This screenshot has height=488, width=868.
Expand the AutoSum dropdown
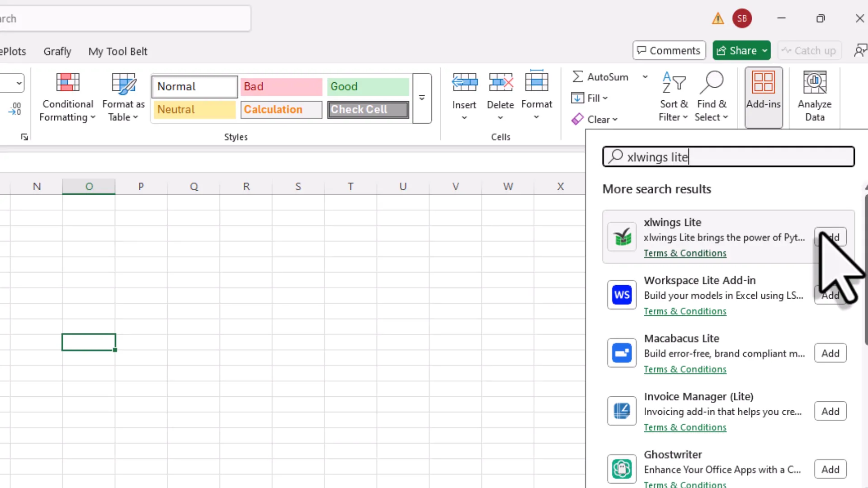645,77
